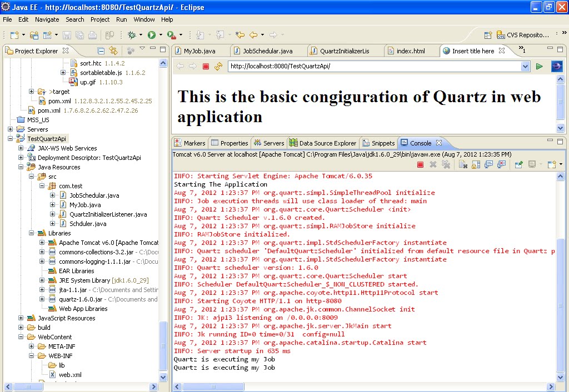
Task: Remove the terminated launch from Console
Action: coord(433,165)
